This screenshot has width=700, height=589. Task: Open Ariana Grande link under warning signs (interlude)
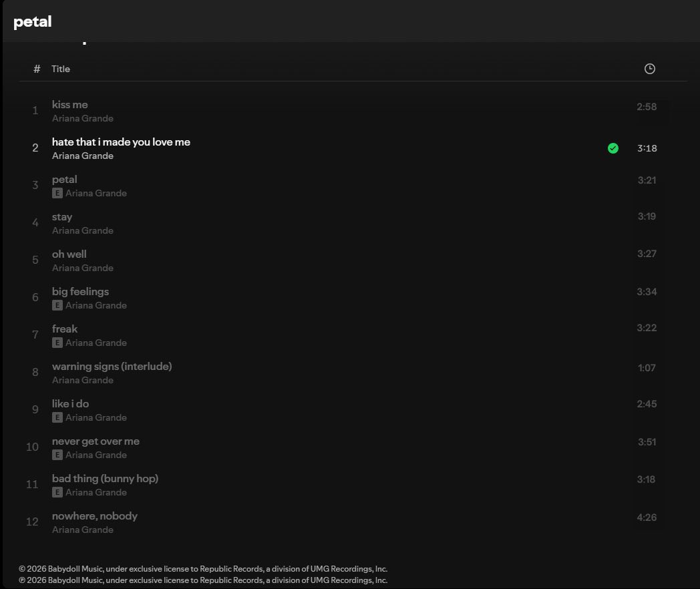click(83, 380)
